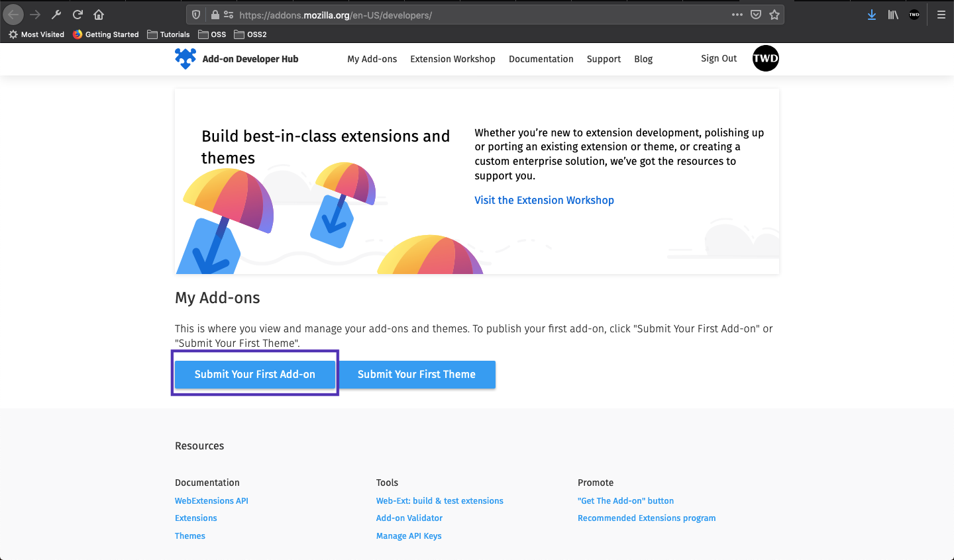Image resolution: width=954 pixels, height=560 pixels.
Task: Click the TWD user avatar
Action: point(766,58)
